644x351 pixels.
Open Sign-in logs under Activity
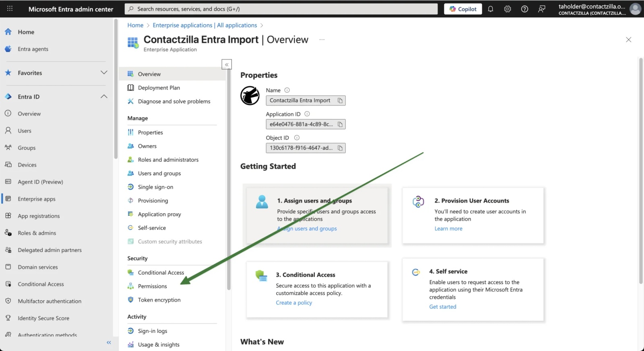(153, 331)
